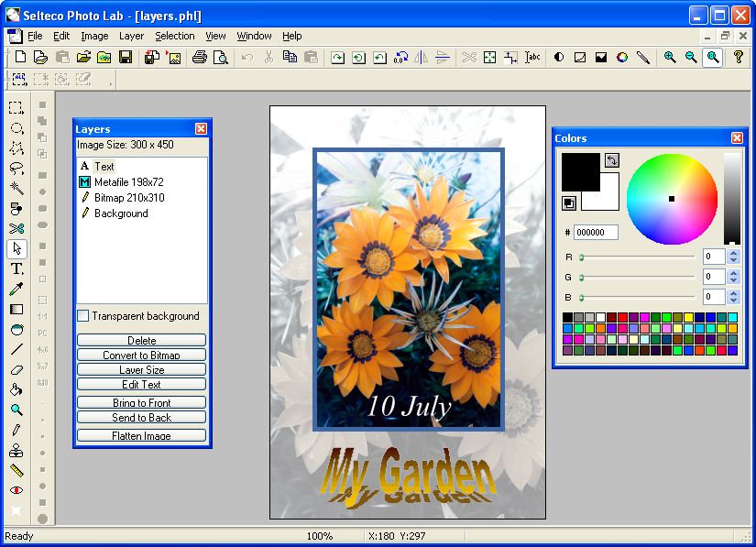Open the Image menu
The width and height of the screenshot is (756, 547).
click(x=94, y=36)
